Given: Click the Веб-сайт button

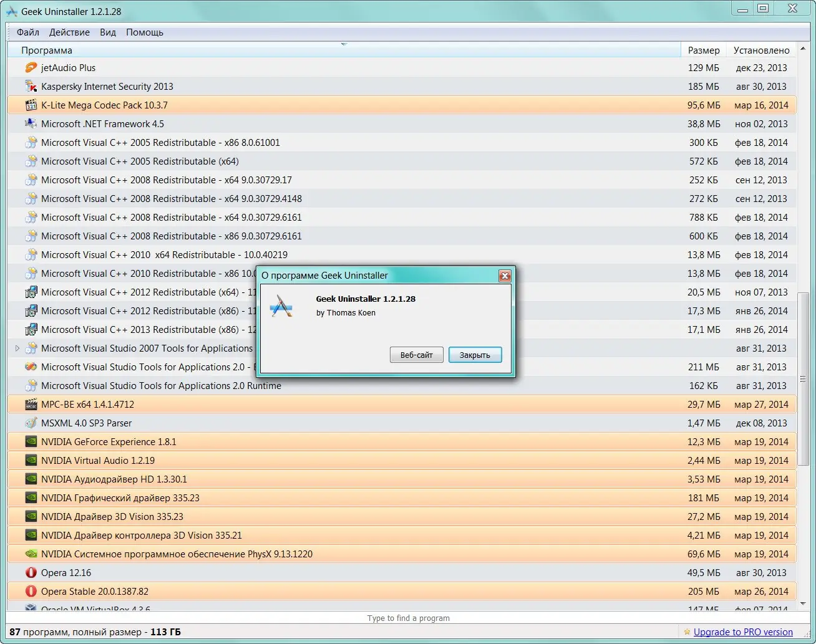Looking at the screenshot, I should tap(417, 355).
